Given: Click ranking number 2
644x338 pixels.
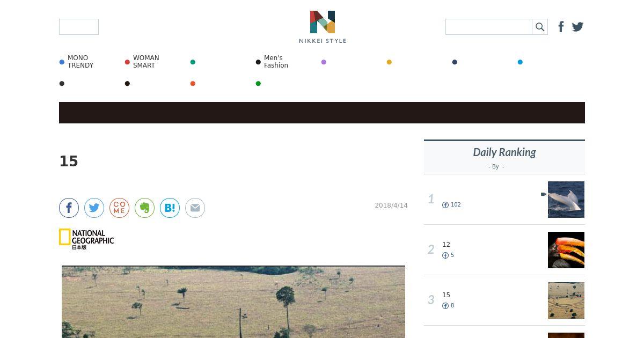Looking at the screenshot, I should coord(431,250).
